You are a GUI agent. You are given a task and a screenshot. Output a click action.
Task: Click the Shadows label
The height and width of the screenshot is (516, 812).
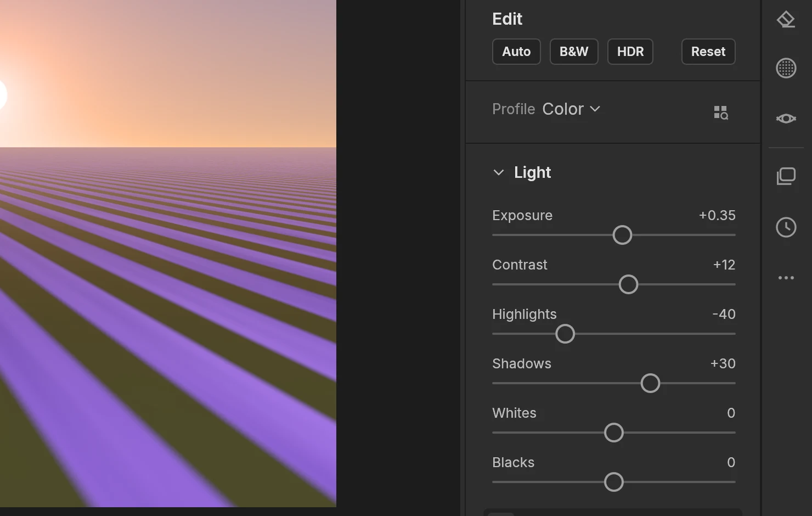522,363
